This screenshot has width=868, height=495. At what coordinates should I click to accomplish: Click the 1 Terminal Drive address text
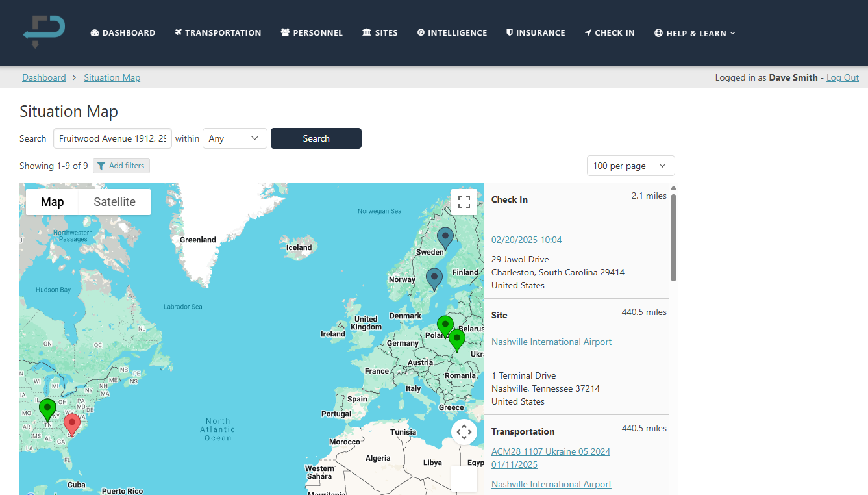click(x=524, y=375)
